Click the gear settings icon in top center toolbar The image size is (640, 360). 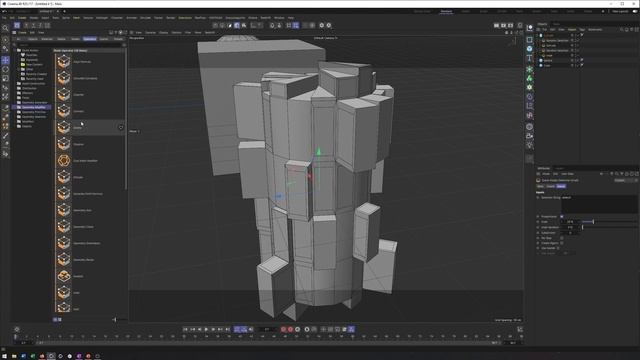point(321,25)
